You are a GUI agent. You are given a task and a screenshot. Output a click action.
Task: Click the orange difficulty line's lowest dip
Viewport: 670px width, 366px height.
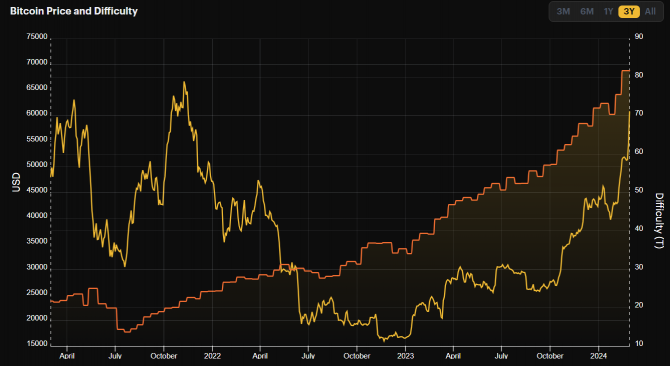(127, 332)
